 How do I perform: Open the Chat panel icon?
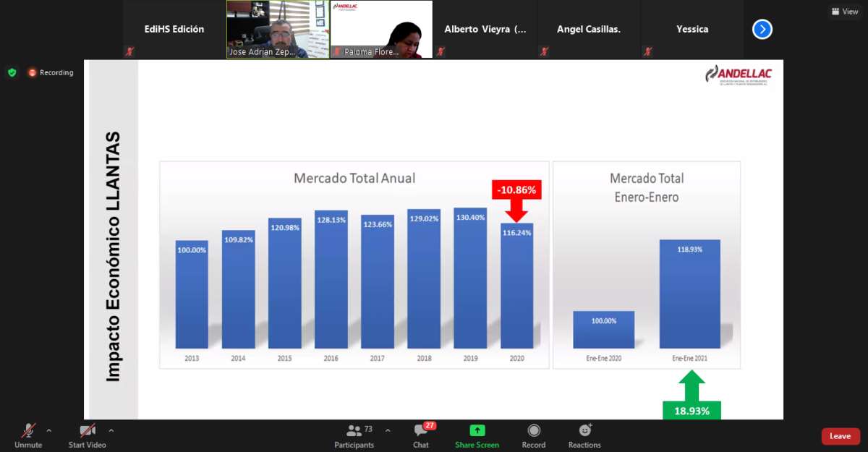(421, 431)
